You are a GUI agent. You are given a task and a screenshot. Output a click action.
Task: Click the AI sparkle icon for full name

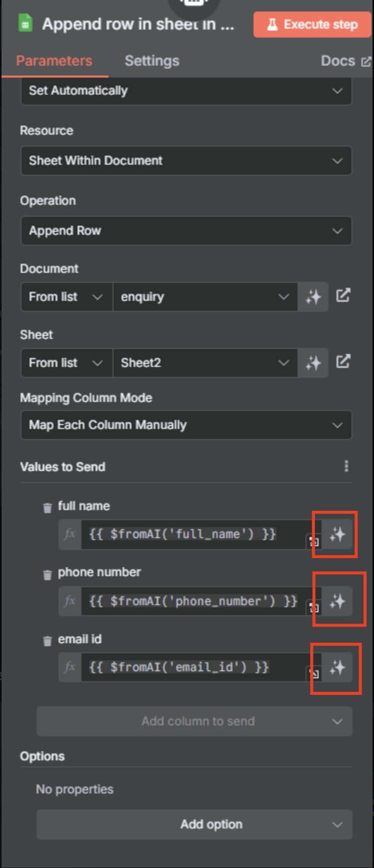[337, 534]
